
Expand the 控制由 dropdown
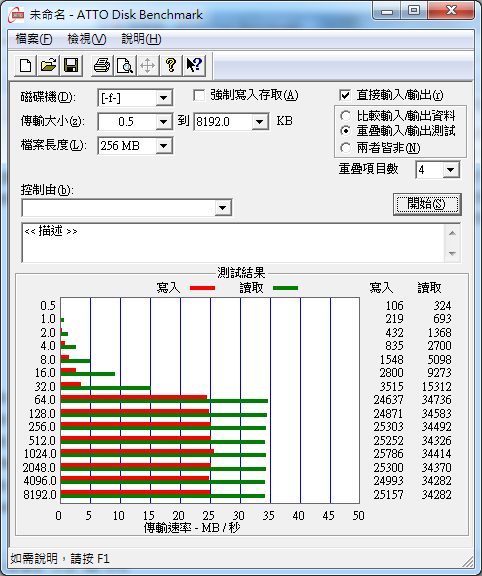222,208
